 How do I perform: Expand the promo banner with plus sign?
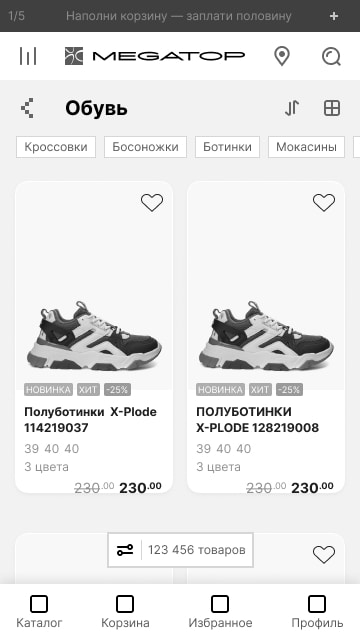pyautogui.click(x=334, y=16)
